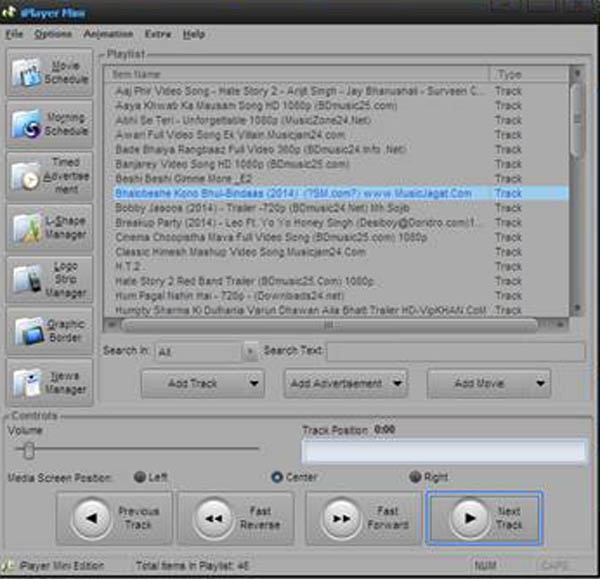Open the L-Shape Manager icon

pos(27,228)
